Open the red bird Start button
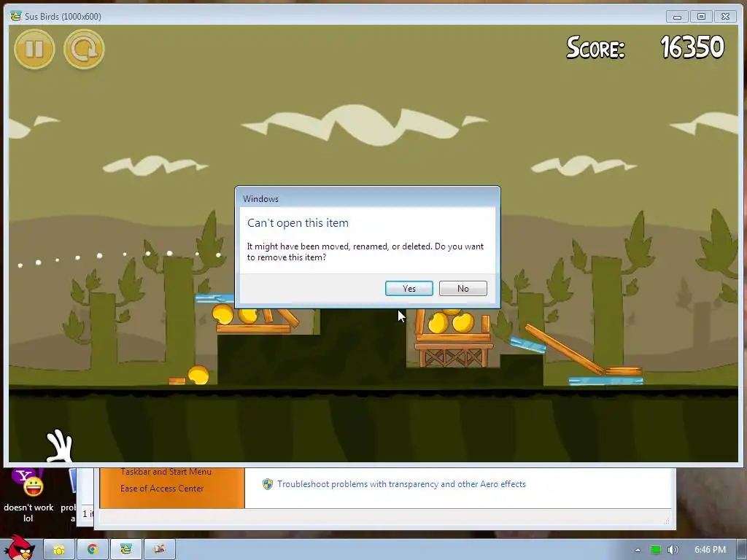 click(19, 548)
